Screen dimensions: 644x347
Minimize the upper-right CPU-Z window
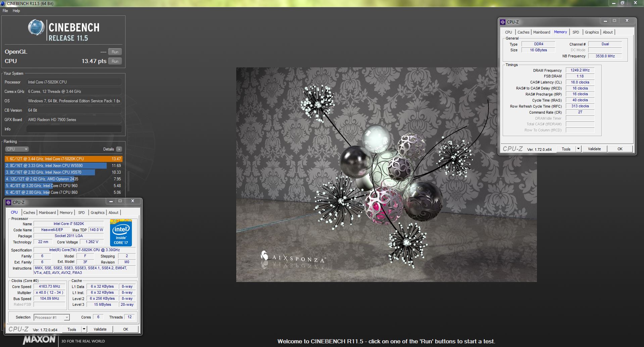click(x=605, y=21)
